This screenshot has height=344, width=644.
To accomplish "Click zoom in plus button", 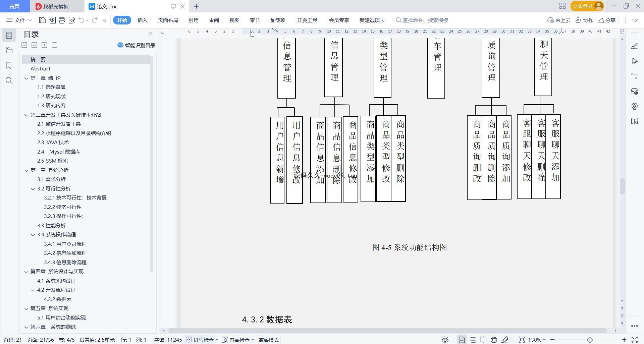I will tap(624, 340).
